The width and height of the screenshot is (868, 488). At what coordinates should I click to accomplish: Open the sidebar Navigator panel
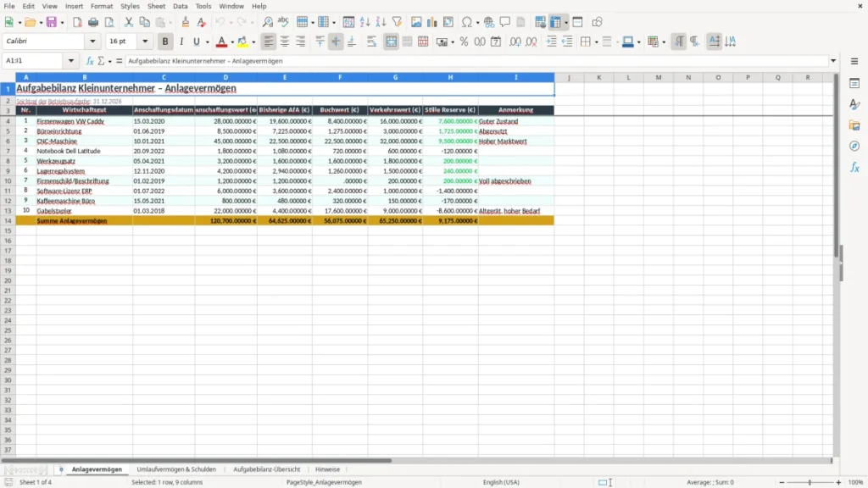tap(854, 147)
